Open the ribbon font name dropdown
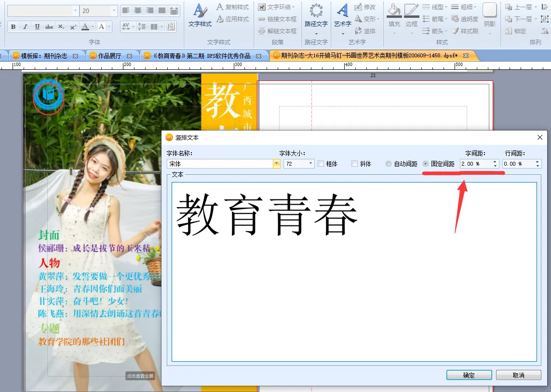 [76, 11]
